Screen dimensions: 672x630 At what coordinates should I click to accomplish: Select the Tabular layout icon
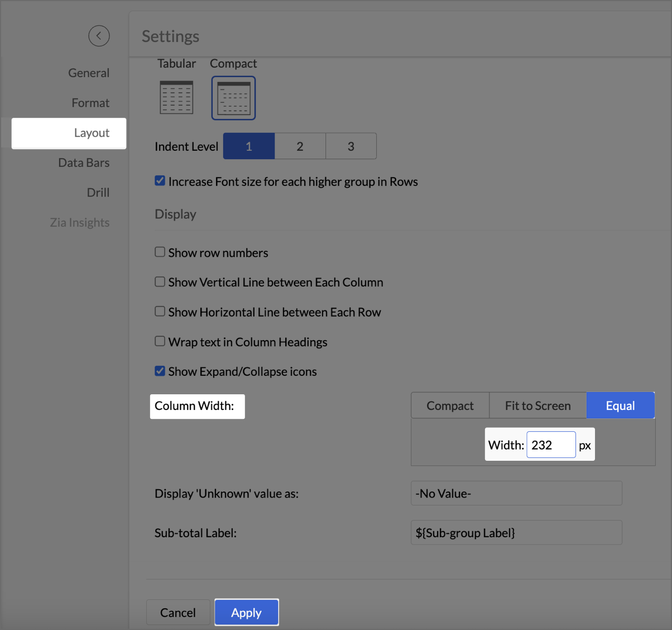176,97
